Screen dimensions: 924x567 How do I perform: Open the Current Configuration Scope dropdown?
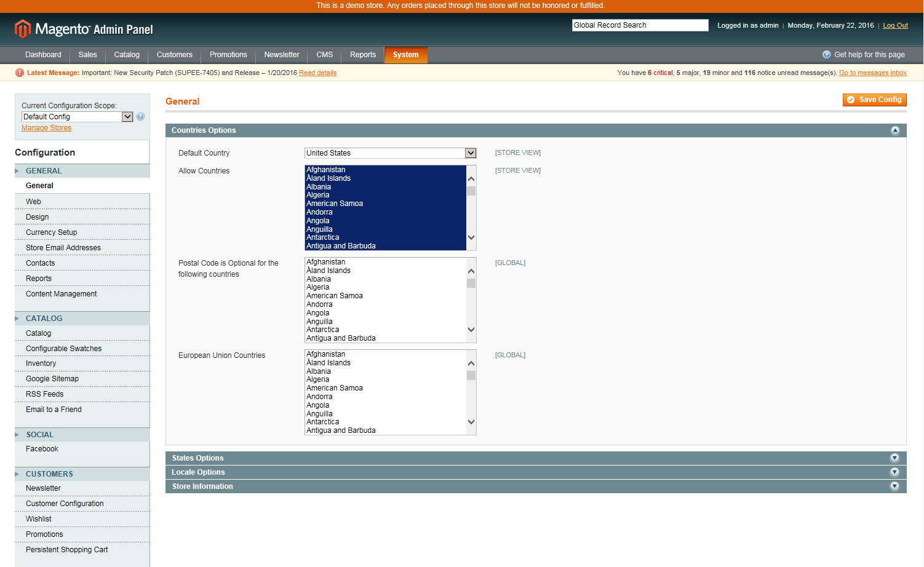(x=77, y=117)
